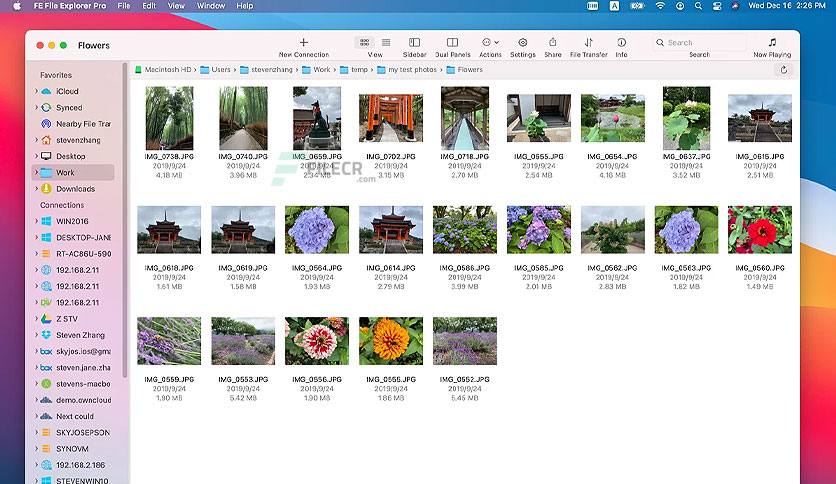Open the Window menu
The image size is (836, 484).
pos(211,6)
